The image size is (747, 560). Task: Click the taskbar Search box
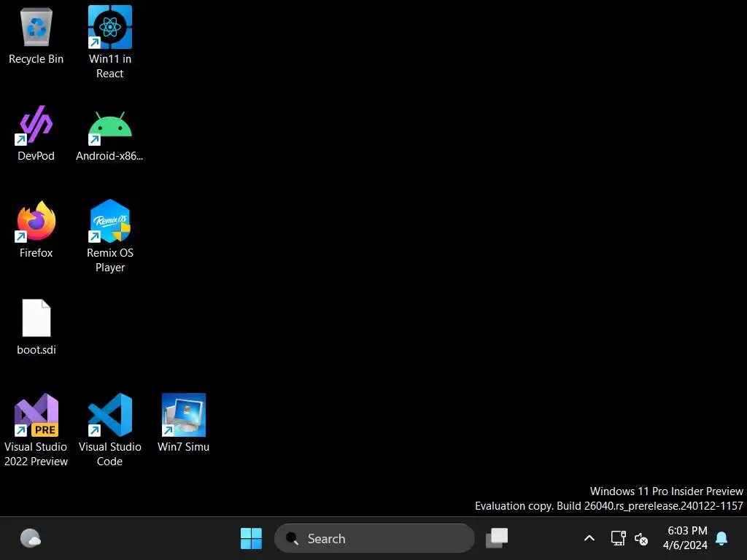click(374, 539)
